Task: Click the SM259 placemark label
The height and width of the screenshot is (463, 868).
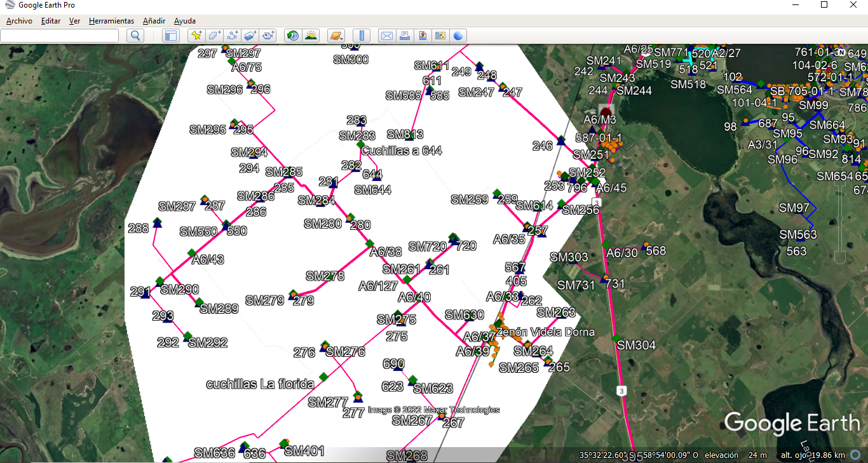Action: point(470,199)
